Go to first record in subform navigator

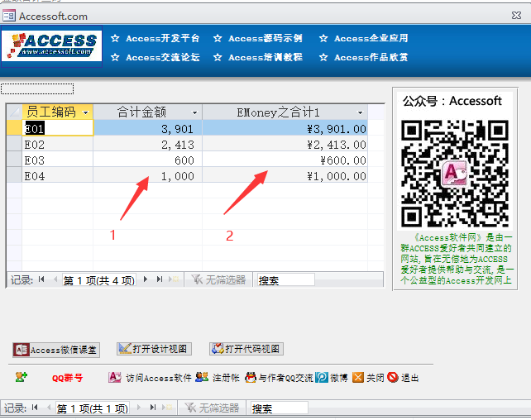[x=41, y=279]
